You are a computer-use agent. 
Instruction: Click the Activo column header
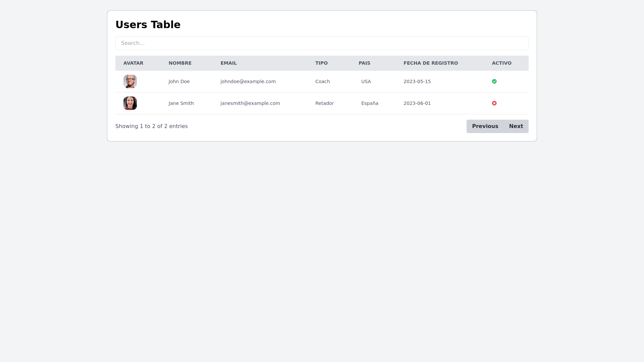pos(501,63)
